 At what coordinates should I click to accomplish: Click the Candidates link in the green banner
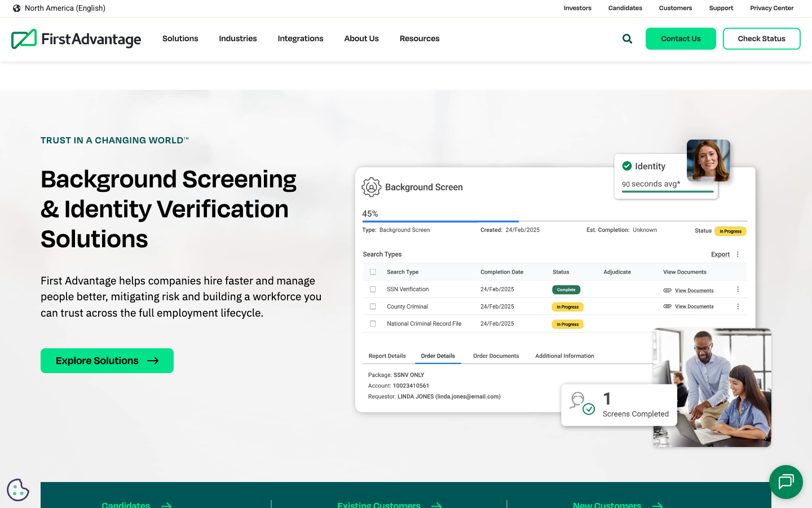[x=136, y=505]
